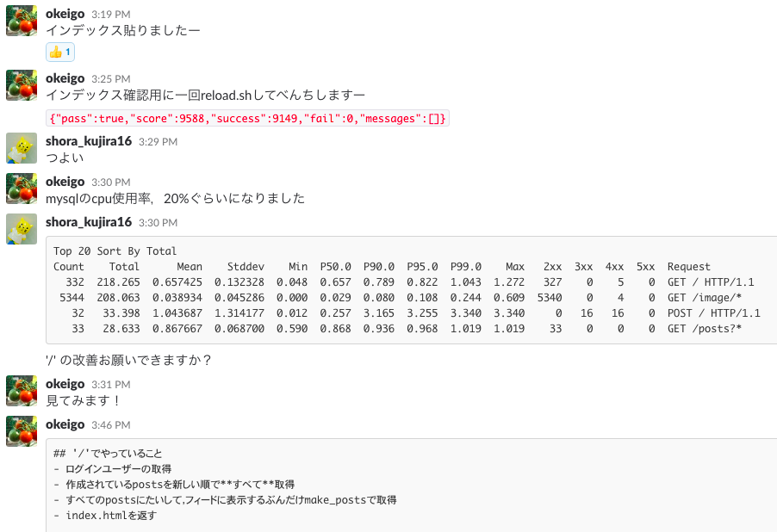Click line mentioning make_posts
Screen dimensions: 777x532
225,500
